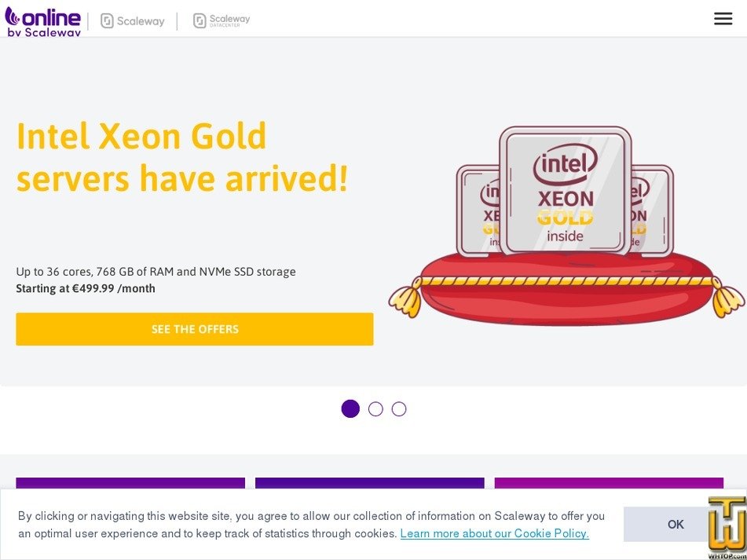
Task: Click the Starting at €499.99 /month text
Action: (86, 288)
